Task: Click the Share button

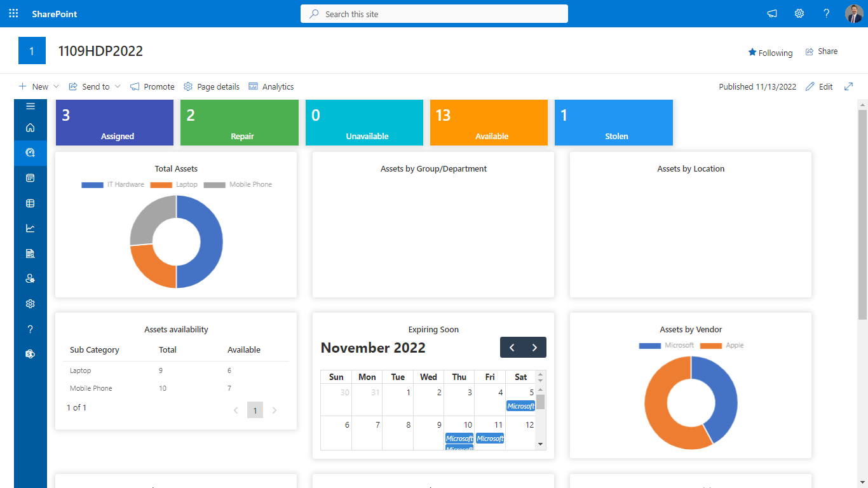Action: point(821,51)
